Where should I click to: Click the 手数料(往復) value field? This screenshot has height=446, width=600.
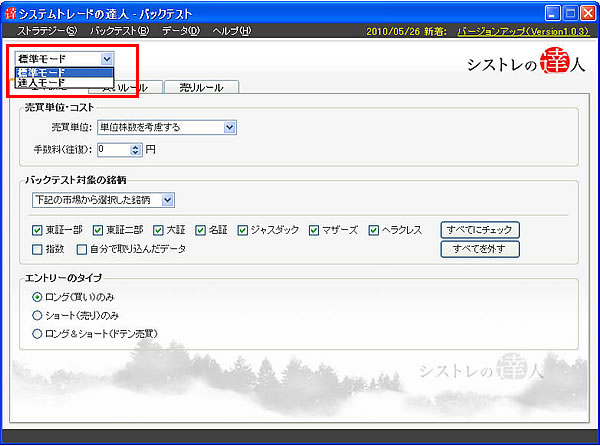coord(114,149)
